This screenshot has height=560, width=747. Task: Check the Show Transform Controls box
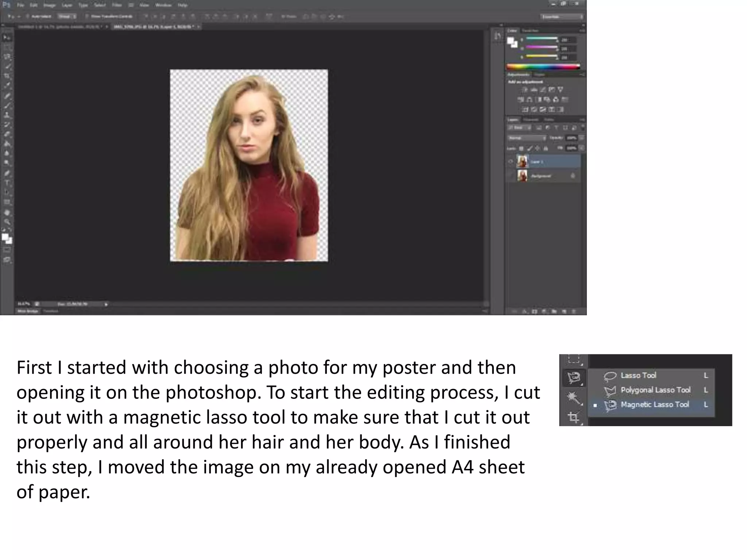tap(87, 16)
